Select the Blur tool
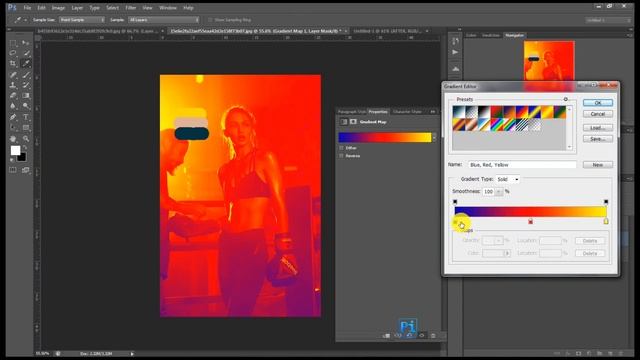The height and width of the screenshot is (360, 640). click(x=13, y=106)
